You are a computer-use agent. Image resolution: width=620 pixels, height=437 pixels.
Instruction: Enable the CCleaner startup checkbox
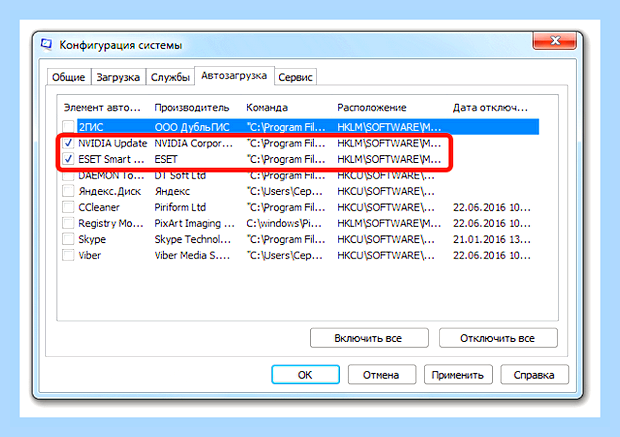pyautogui.click(x=68, y=207)
